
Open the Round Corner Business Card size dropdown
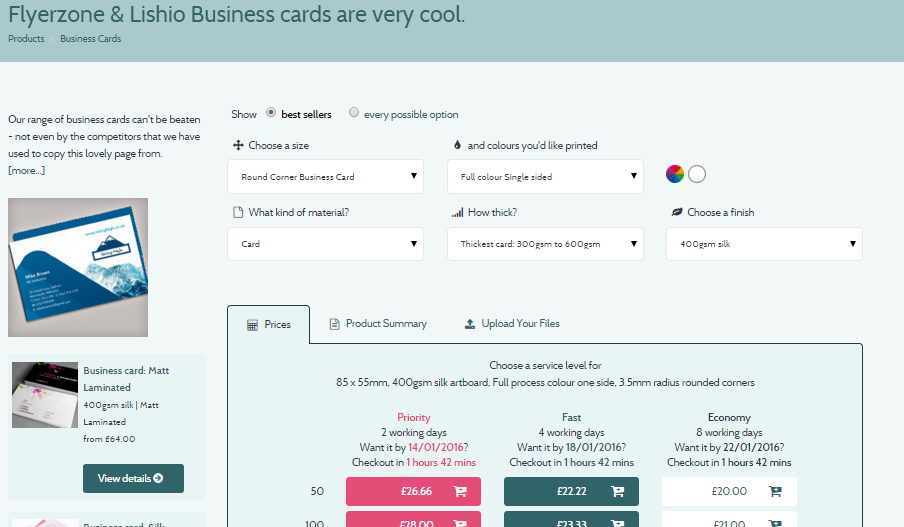[325, 176]
